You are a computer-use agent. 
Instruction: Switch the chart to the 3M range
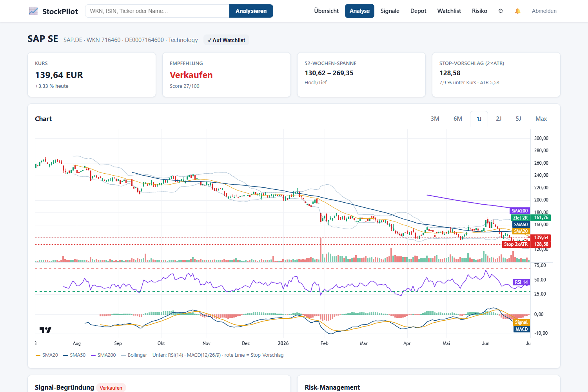435,119
